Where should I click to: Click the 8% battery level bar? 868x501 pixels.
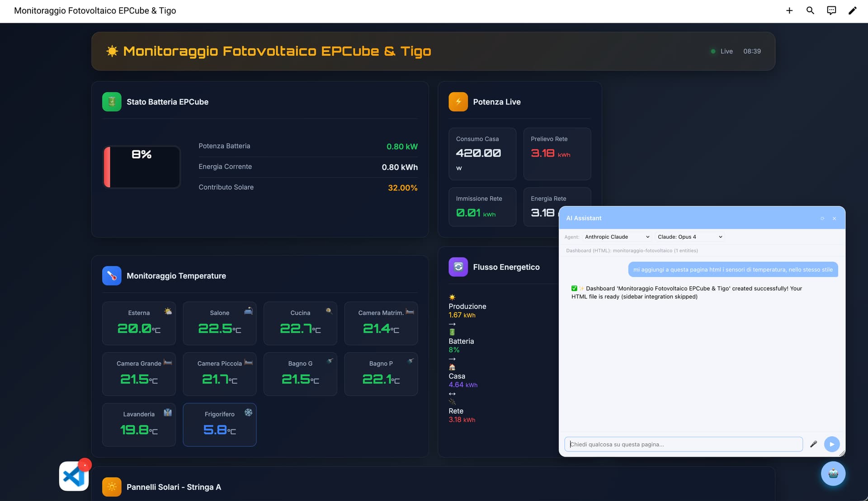142,167
